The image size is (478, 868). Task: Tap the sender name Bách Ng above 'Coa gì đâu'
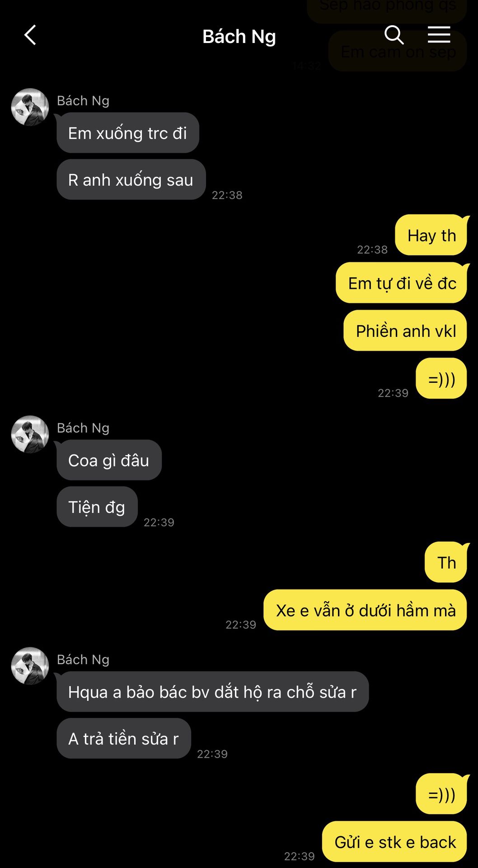click(x=83, y=428)
